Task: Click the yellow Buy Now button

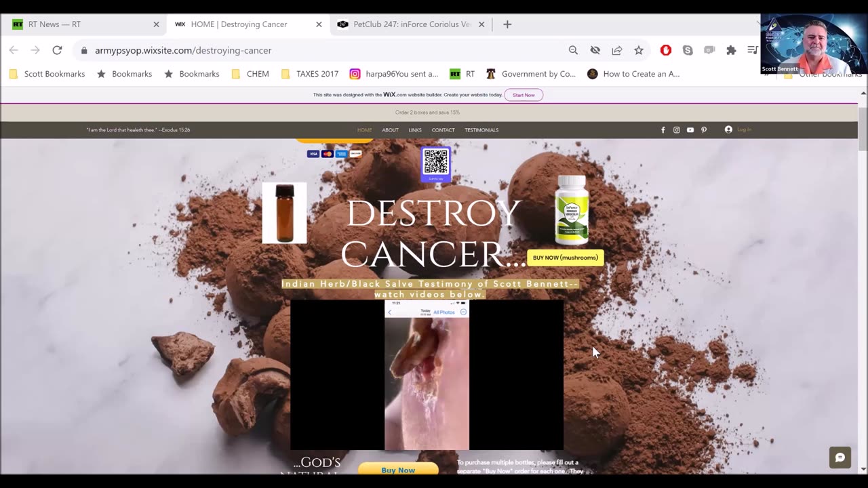Action: tap(398, 469)
